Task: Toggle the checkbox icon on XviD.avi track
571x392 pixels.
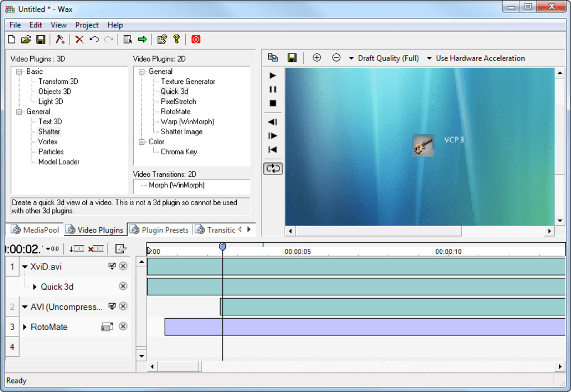Action: [112, 266]
